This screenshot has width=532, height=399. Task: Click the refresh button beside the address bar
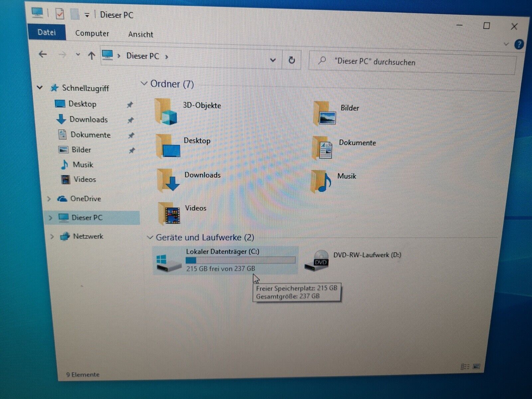pos(292,60)
